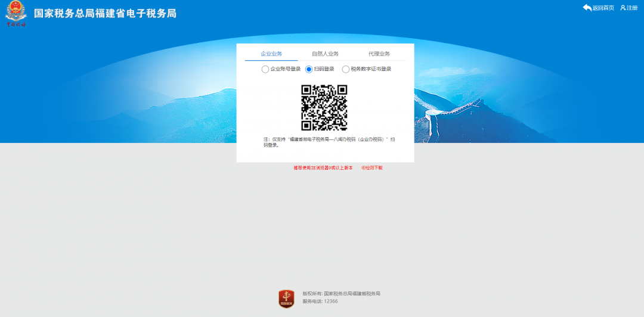Click the QR scan note text

click(329, 142)
